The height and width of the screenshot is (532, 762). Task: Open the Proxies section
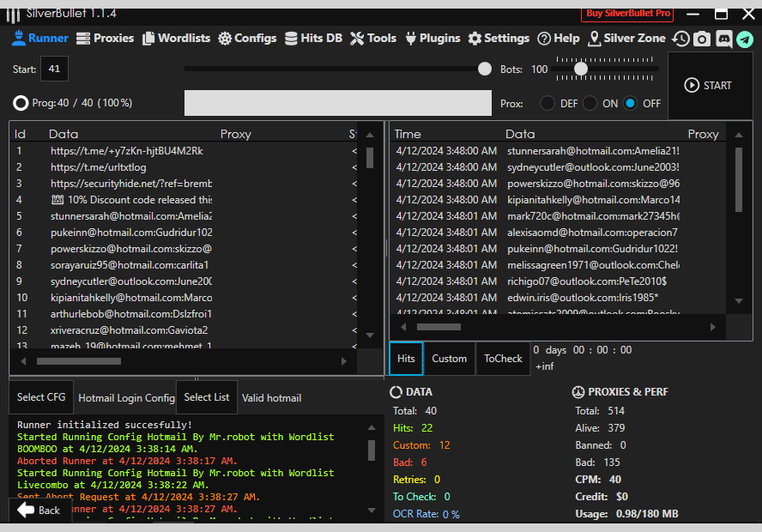[x=106, y=39]
